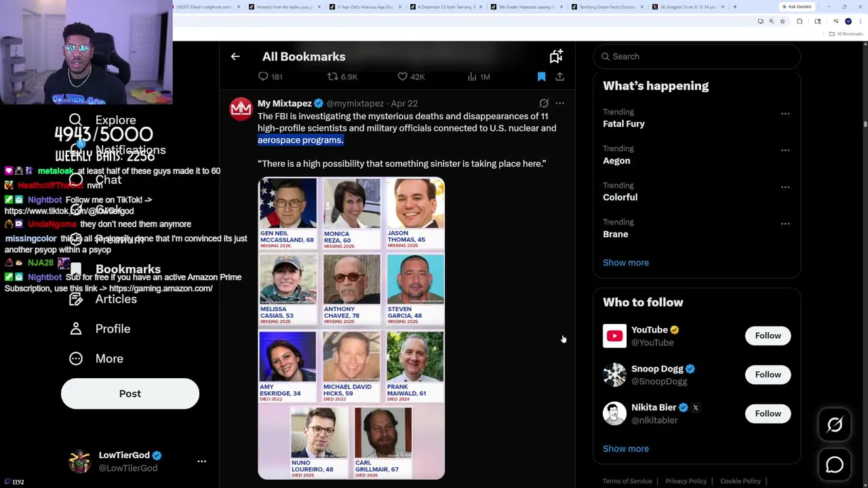Switch to the 6 Desember 25 Aceh Tamiang tab
The image size is (868, 488).
(x=446, y=7)
